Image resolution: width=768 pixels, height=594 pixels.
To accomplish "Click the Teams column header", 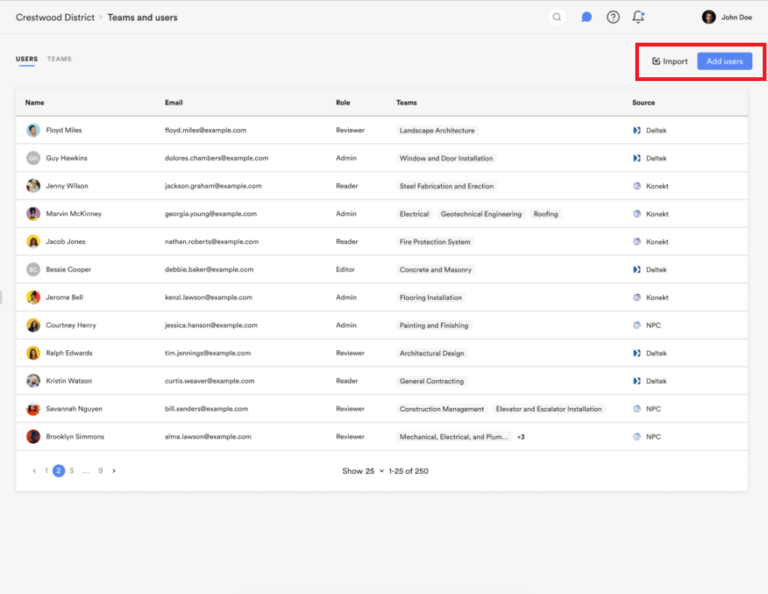I will pos(407,103).
